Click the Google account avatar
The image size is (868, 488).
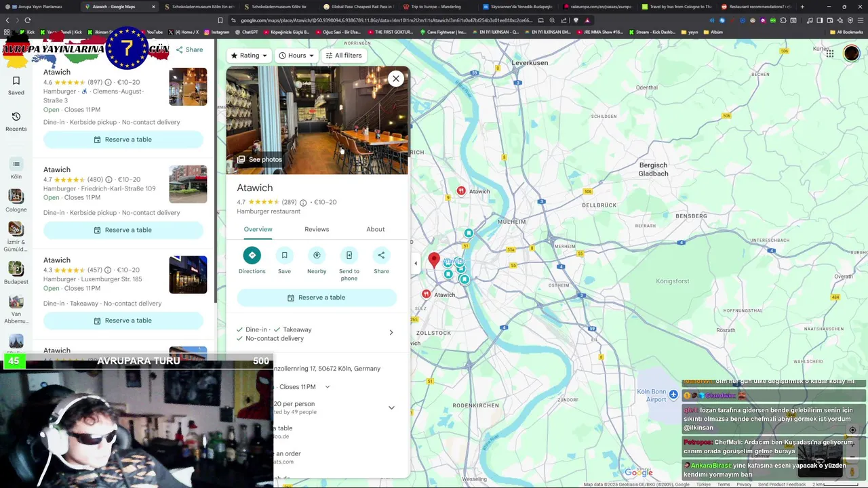(x=851, y=54)
